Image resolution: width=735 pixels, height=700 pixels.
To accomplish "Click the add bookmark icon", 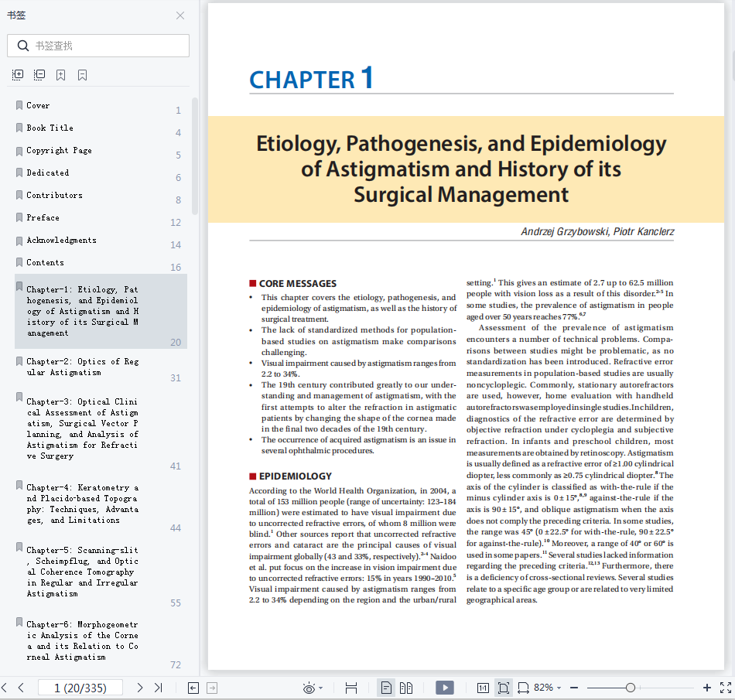I will (61, 75).
